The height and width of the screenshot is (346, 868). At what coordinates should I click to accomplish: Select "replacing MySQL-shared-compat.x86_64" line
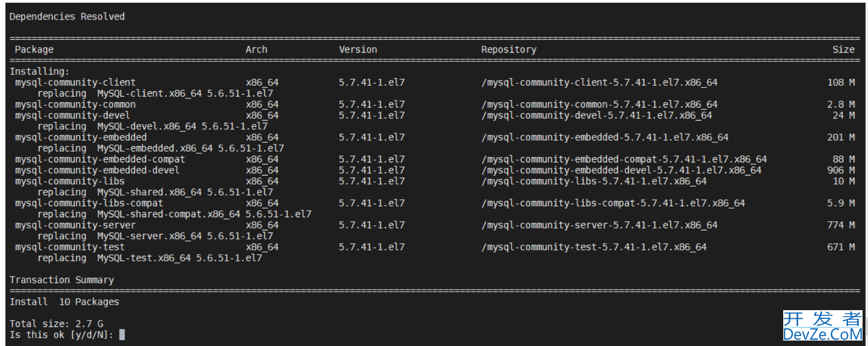139,214
